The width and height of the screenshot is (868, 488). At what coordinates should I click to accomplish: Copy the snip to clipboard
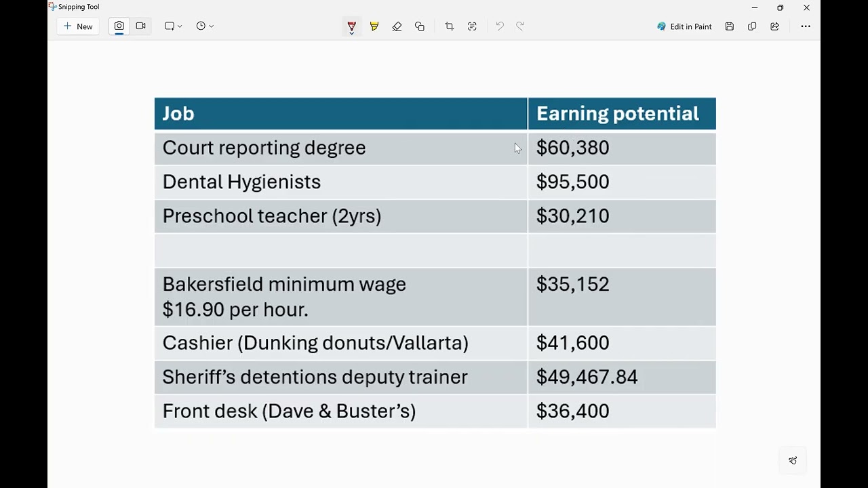click(752, 26)
